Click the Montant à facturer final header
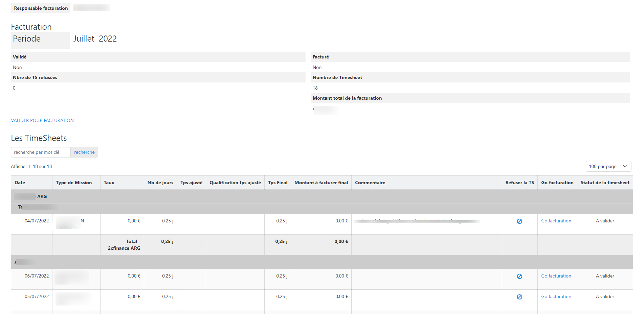644x314 pixels. (321, 183)
